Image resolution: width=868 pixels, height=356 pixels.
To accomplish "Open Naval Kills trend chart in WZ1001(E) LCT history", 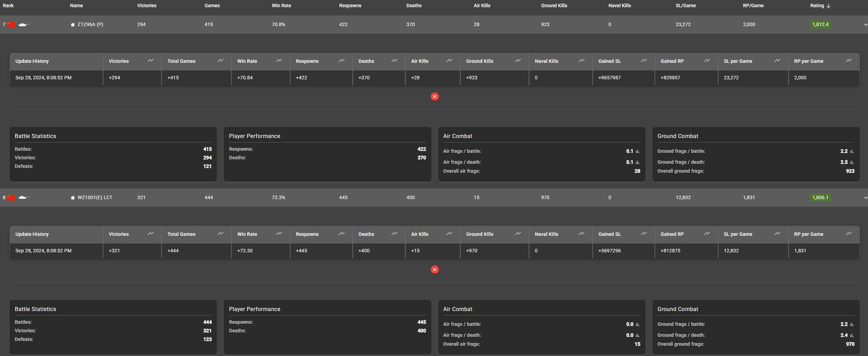I will pos(581,233).
